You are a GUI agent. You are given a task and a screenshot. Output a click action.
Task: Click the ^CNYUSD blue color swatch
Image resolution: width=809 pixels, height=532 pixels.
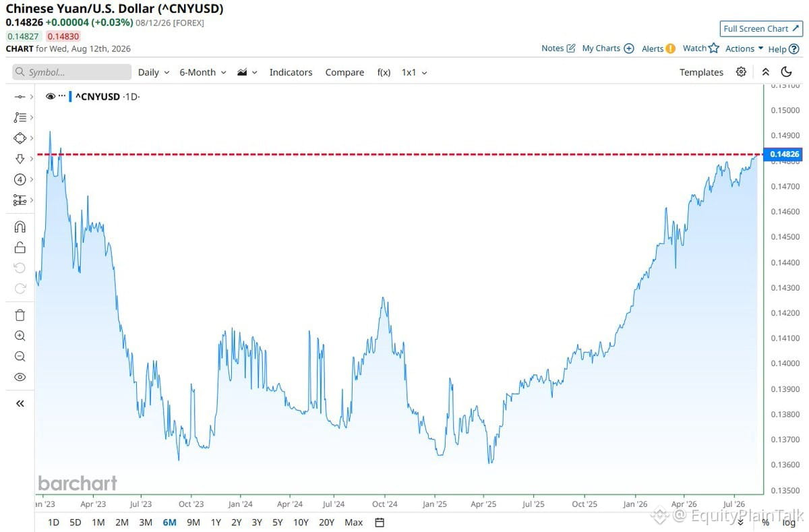70,96
